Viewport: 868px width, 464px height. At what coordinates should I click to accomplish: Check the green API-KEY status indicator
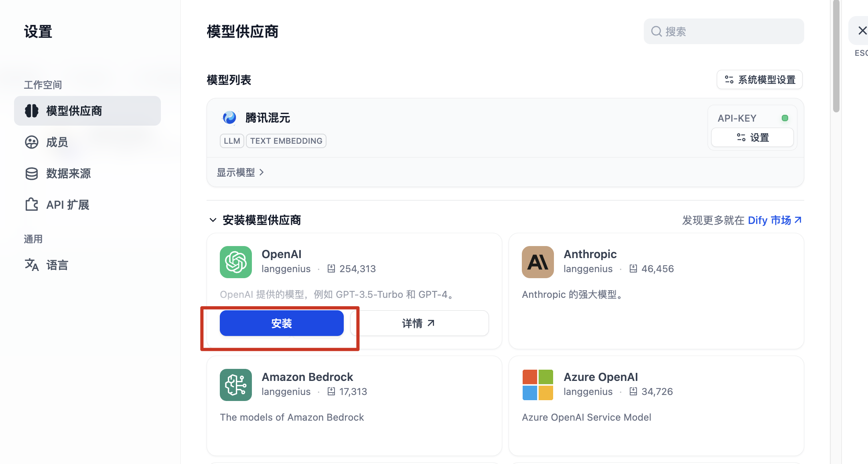(785, 118)
